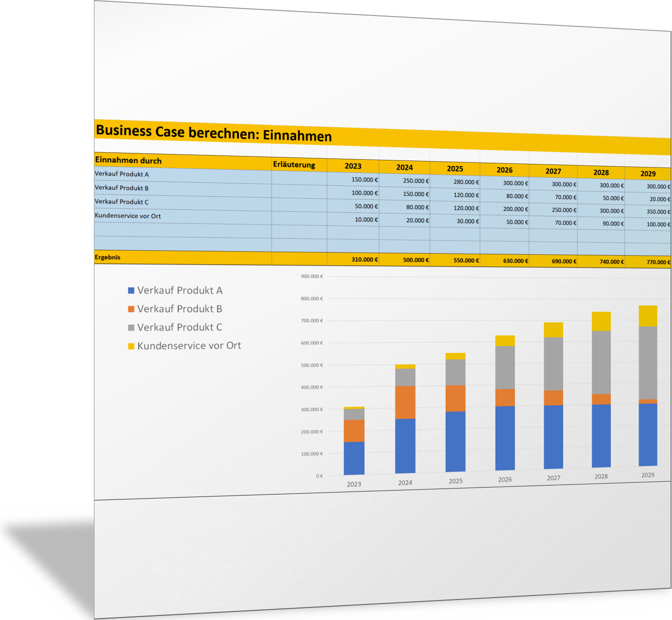Click the blue legend swatch for Verkauf Produkt A
This screenshot has width=672, height=620.
click(x=131, y=290)
